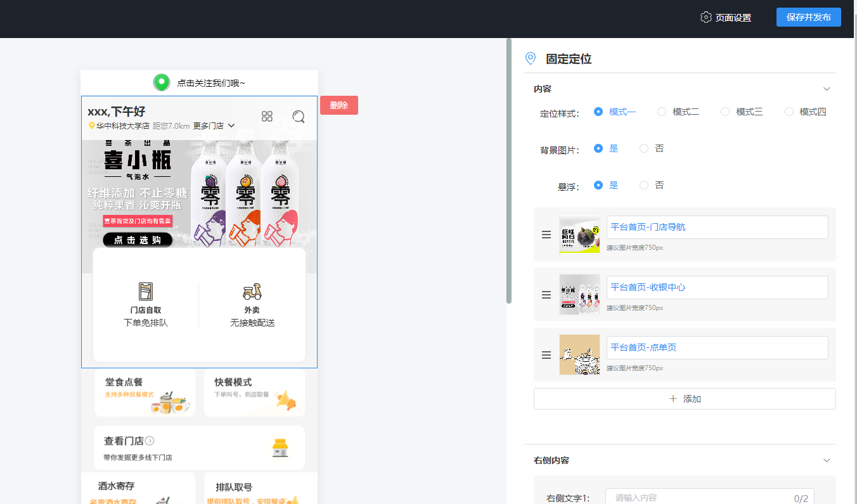The image size is (857, 504).
Task: Click the 排队取号 card in preview
Action: pos(261,488)
